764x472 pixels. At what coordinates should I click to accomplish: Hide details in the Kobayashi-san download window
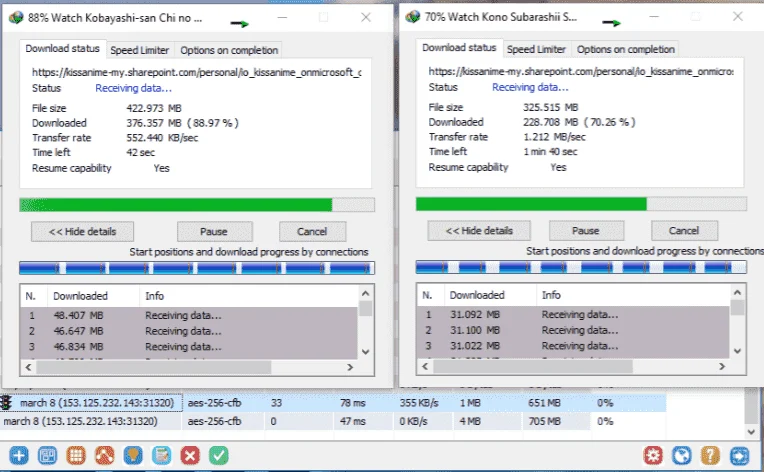[82, 232]
